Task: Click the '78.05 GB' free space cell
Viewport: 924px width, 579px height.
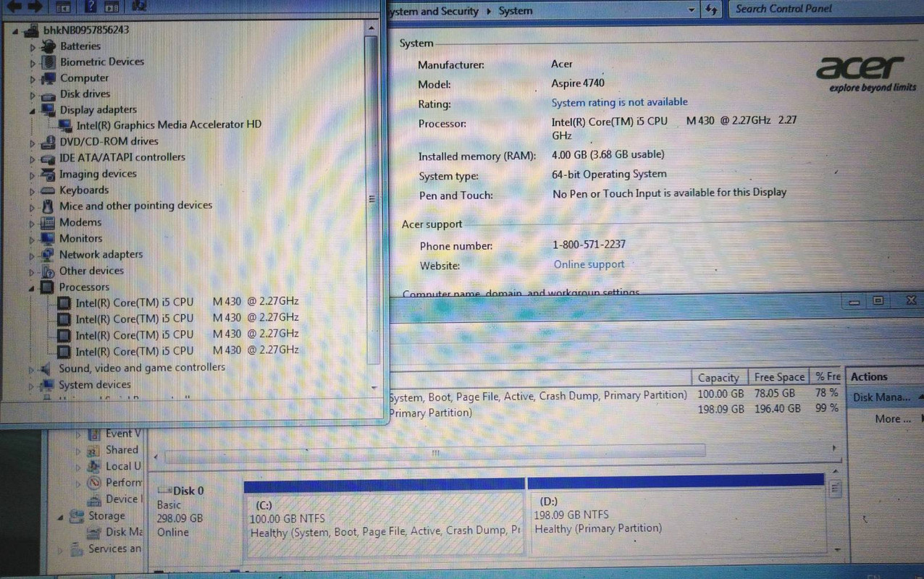Action: (774, 394)
